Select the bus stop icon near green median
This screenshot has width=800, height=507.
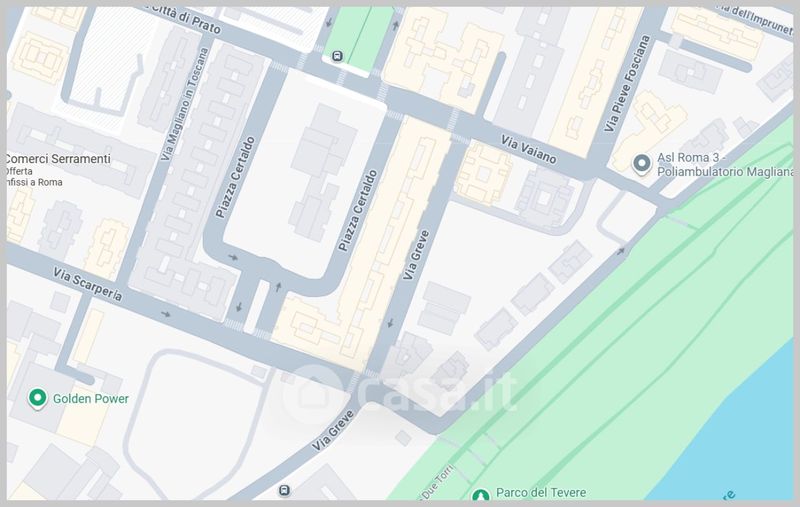(337, 56)
